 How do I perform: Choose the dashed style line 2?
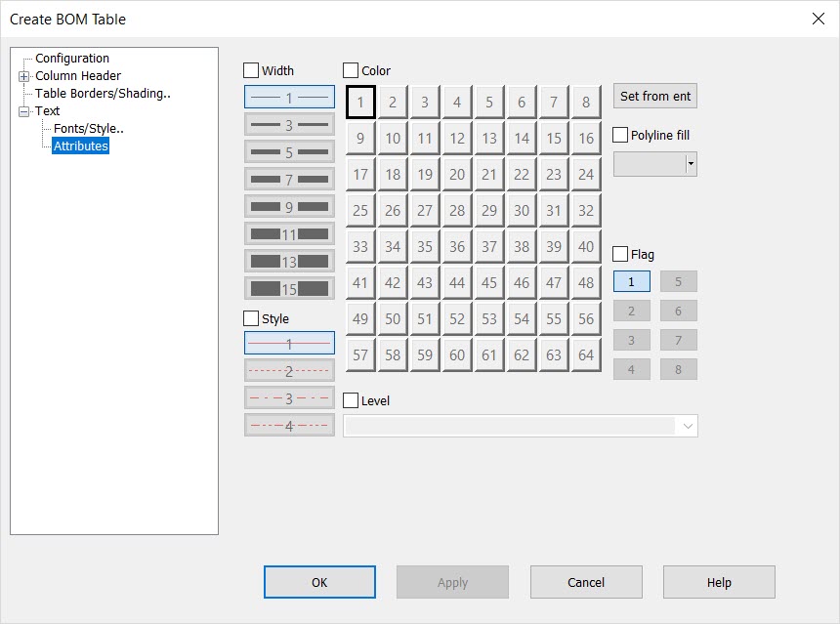coord(289,370)
